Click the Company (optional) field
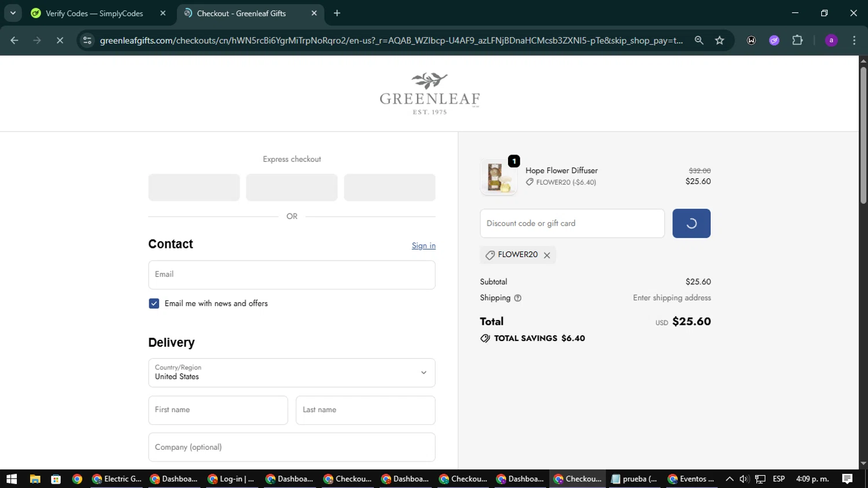The width and height of the screenshot is (868, 488). click(x=292, y=447)
